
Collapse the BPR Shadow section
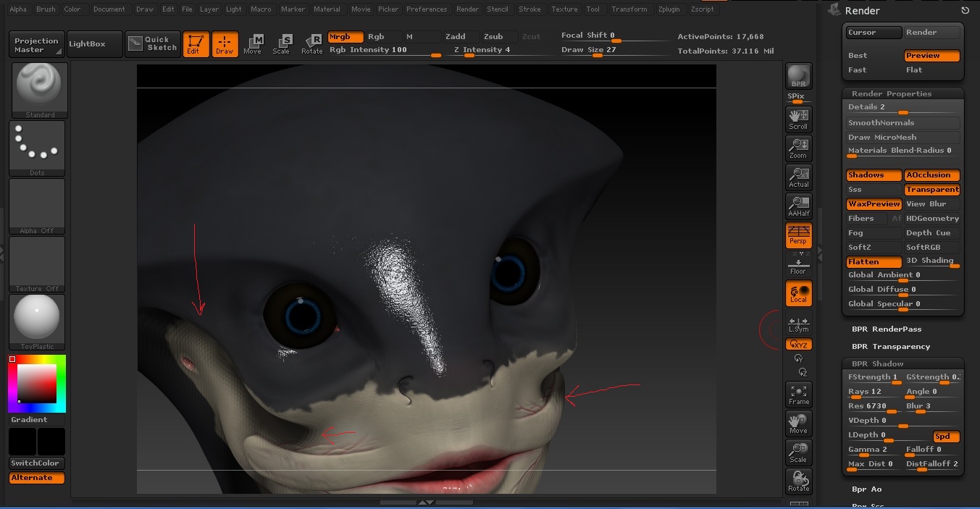point(877,363)
